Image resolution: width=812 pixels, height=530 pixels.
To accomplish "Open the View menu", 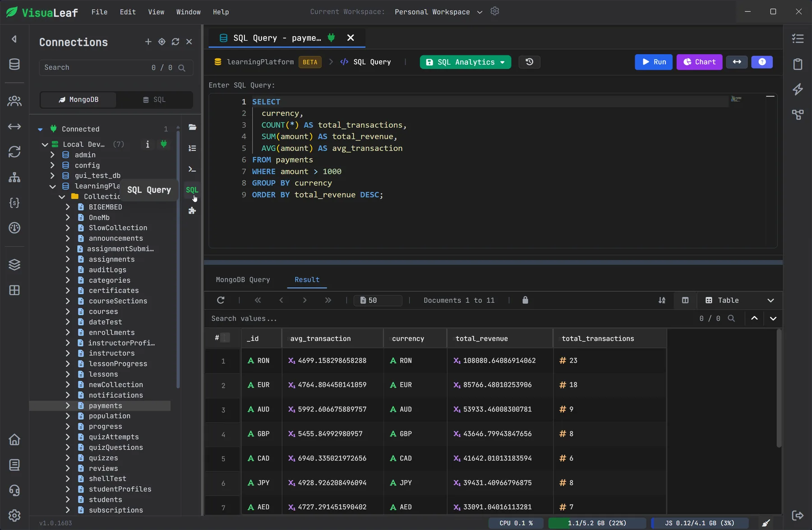I will pyautogui.click(x=156, y=12).
